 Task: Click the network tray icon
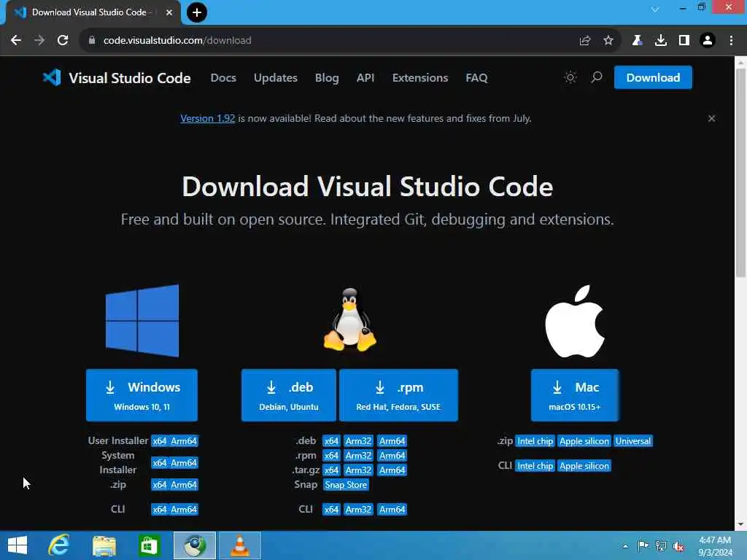pyautogui.click(x=661, y=545)
